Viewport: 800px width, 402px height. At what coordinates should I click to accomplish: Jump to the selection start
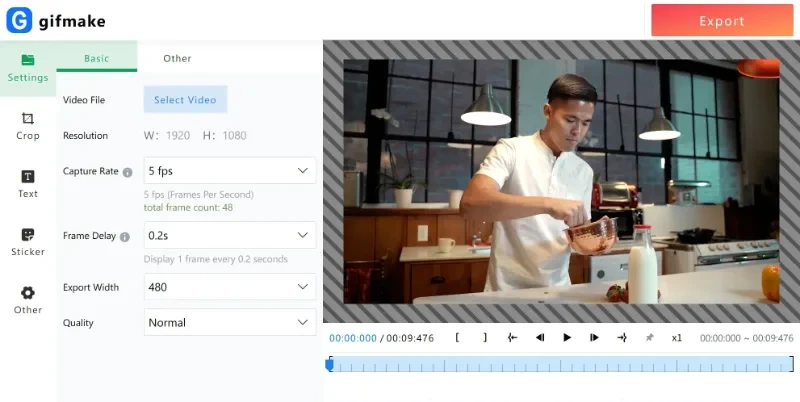[512, 338]
